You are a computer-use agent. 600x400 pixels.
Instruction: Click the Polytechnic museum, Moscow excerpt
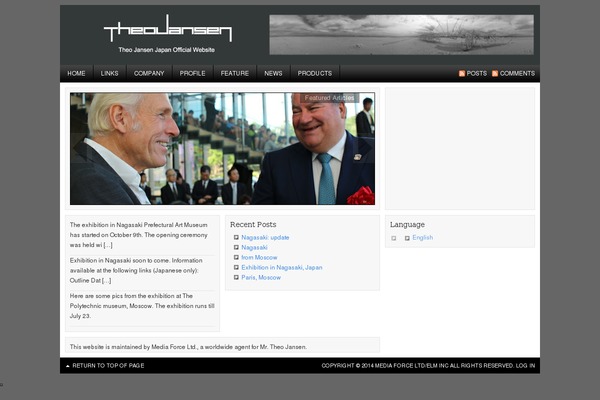142,306
